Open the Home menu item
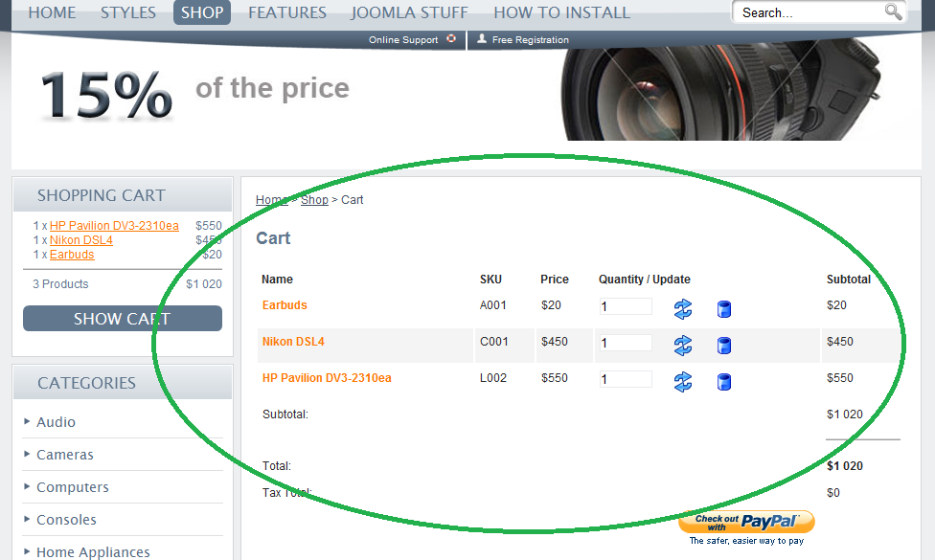Image resolution: width=935 pixels, height=560 pixels. [x=52, y=12]
